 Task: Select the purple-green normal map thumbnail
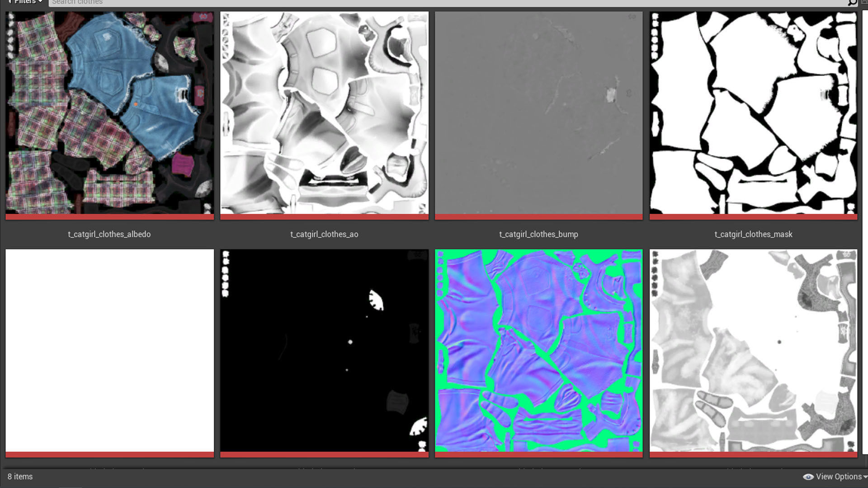538,350
